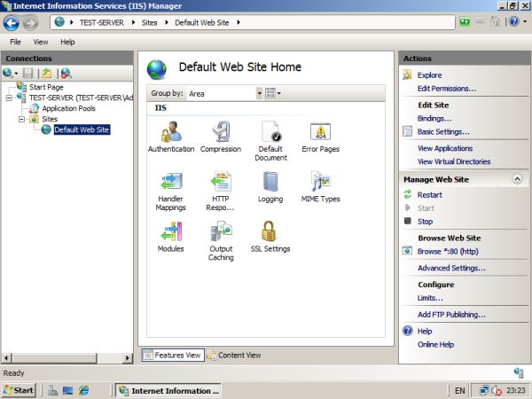This screenshot has width=532, height=399.
Task: Select Application Pools tree item
Action: [68, 108]
